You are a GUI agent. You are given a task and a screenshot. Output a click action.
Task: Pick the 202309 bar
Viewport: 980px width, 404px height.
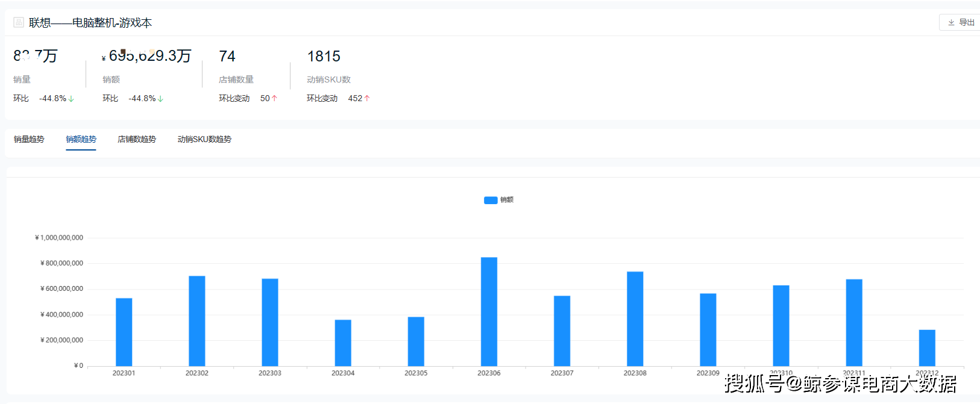[x=708, y=330]
